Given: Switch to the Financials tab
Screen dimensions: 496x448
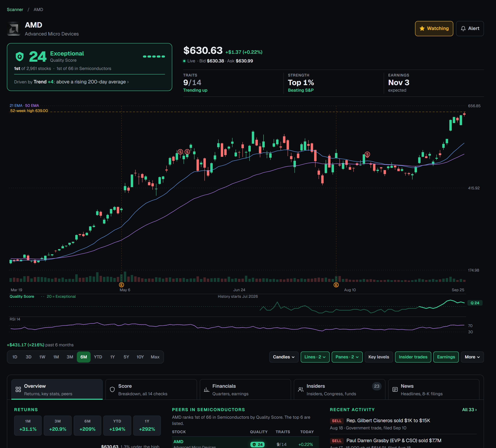Looking at the screenshot, I should (x=245, y=389).
